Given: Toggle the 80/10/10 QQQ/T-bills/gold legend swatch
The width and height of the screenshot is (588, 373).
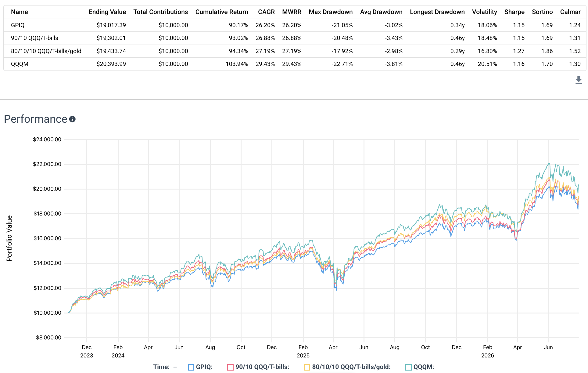Looking at the screenshot, I should [x=307, y=367].
